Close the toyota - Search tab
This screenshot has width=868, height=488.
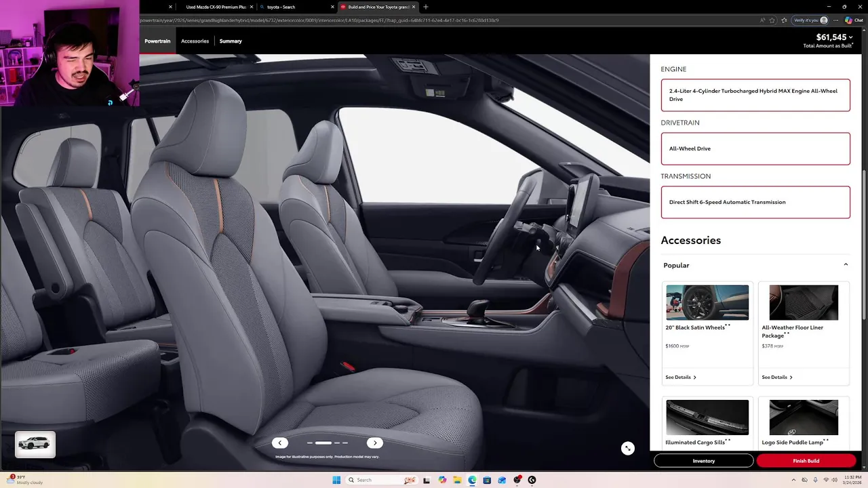point(332,7)
